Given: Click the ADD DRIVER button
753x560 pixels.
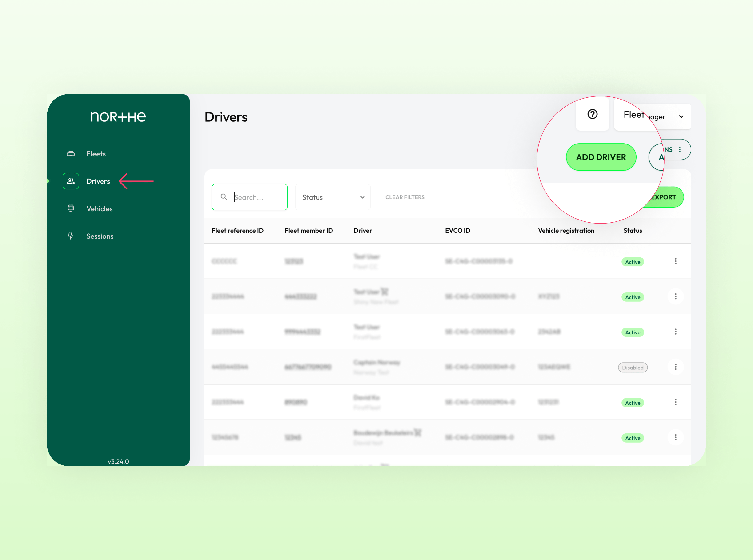Looking at the screenshot, I should click(601, 157).
